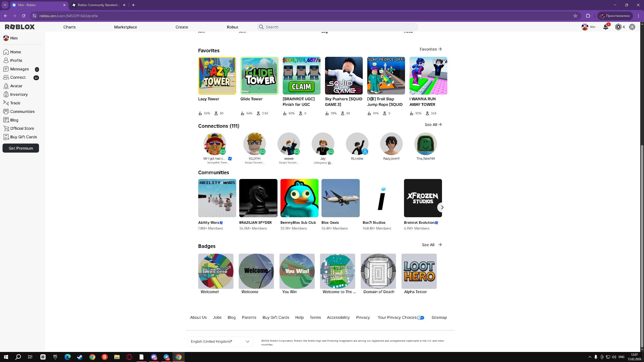
Task: Open the Home sidebar item
Action: 12,52
